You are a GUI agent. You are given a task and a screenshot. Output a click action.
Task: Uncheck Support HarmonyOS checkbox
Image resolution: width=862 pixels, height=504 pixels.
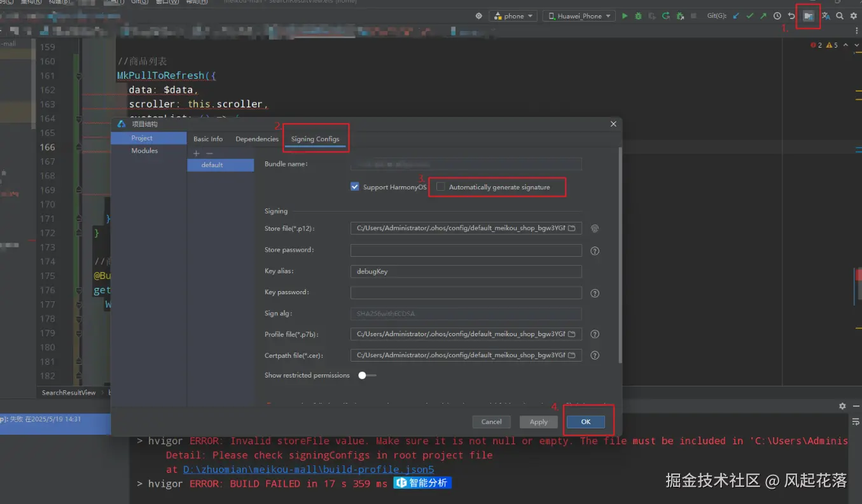[355, 187]
